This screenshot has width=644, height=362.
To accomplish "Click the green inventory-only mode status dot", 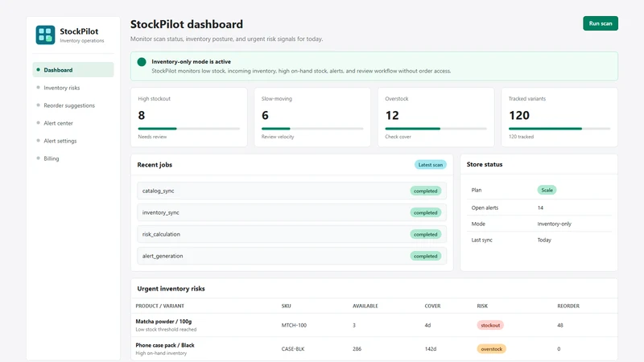I will (142, 62).
